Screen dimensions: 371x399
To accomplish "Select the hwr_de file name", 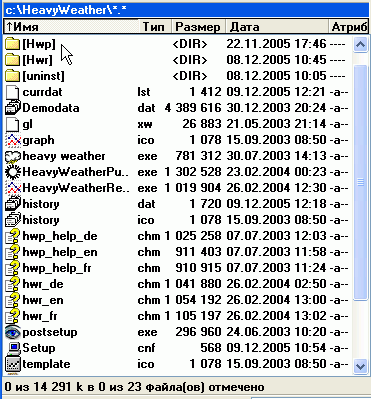I will pyautogui.click(x=43, y=285).
